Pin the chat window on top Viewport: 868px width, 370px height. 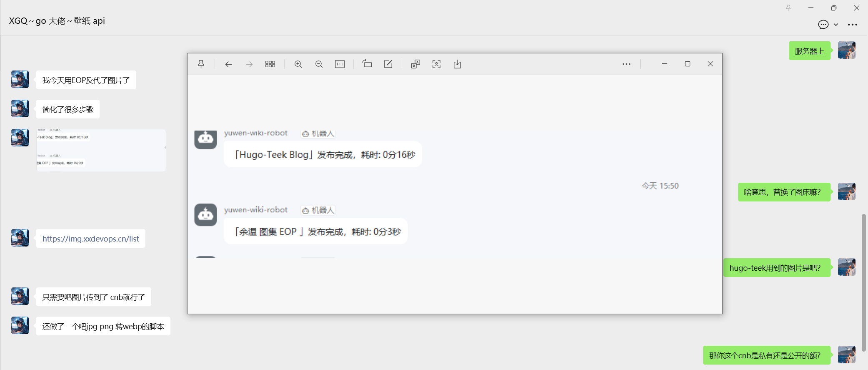(788, 8)
